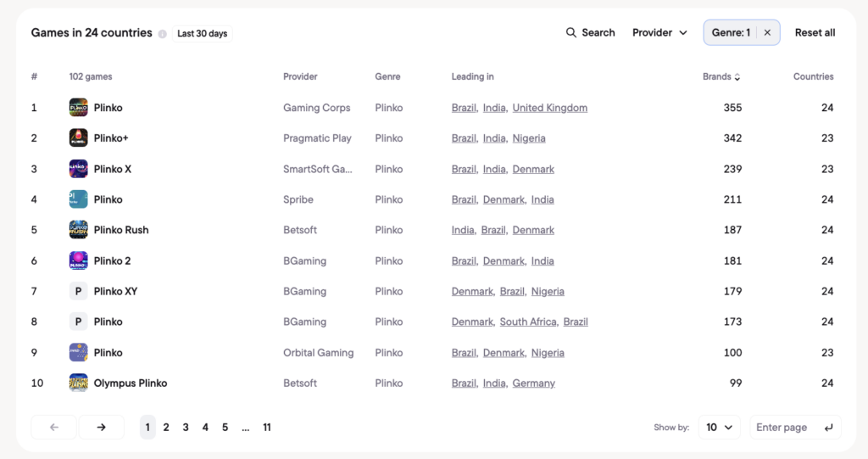Click the Spribe Plinko game icon
The width and height of the screenshot is (868, 459).
tap(78, 199)
